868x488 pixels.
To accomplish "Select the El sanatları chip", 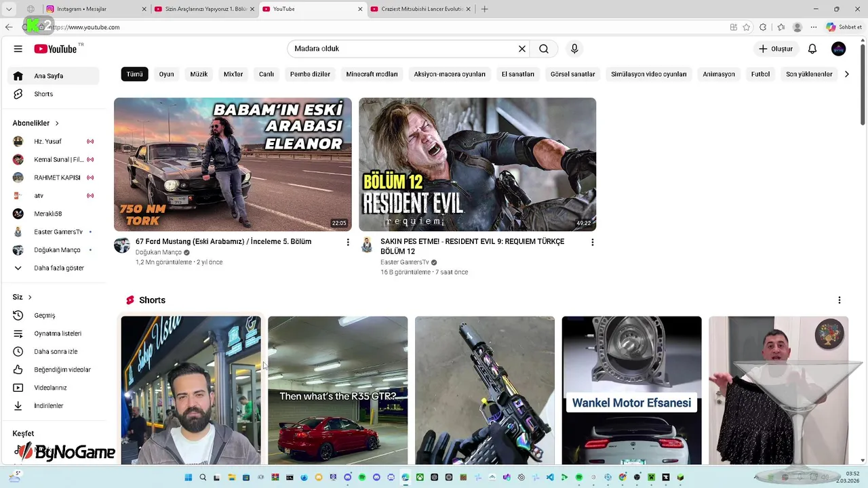I will pyautogui.click(x=518, y=74).
